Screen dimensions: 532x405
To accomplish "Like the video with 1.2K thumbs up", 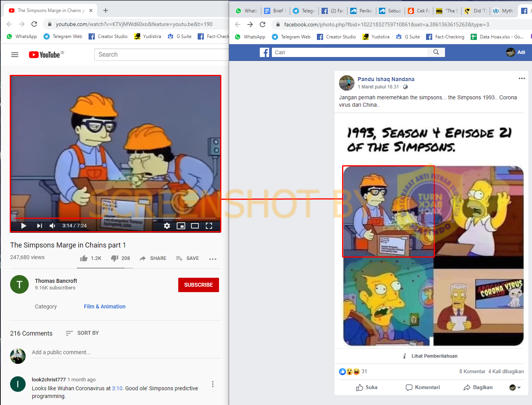I will (x=91, y=258).
